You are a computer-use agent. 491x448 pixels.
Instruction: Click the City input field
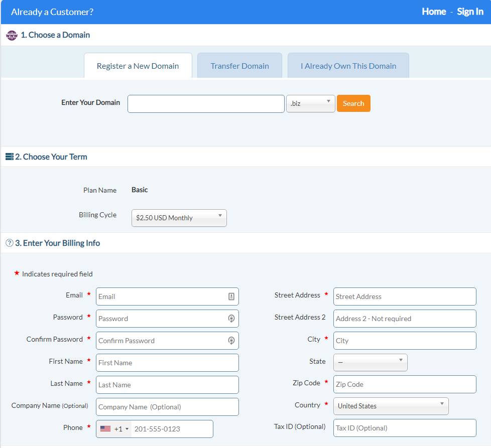405,341
